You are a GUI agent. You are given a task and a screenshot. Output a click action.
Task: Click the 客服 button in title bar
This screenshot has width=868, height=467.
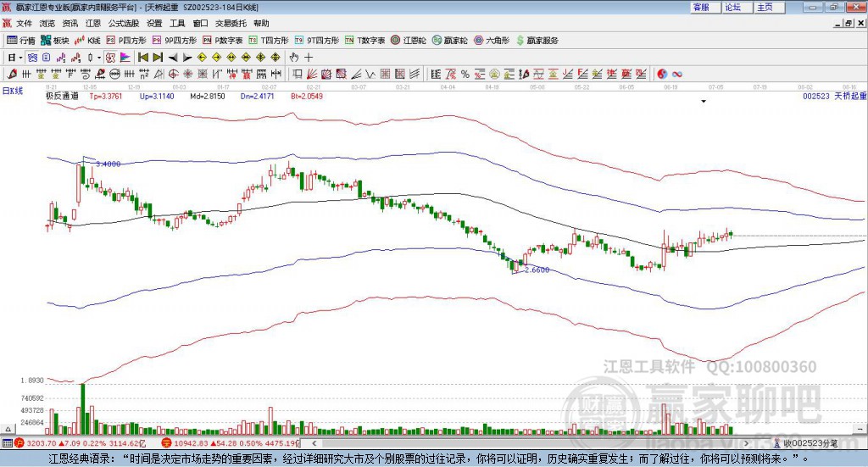click(x=704, y=7)
